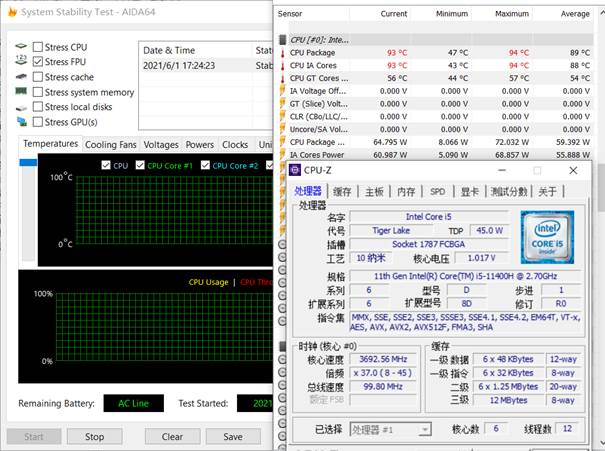This screenshot has height=451, width=605.
Task: Click the blue graph selector bar
Action: tap(28, 162)
